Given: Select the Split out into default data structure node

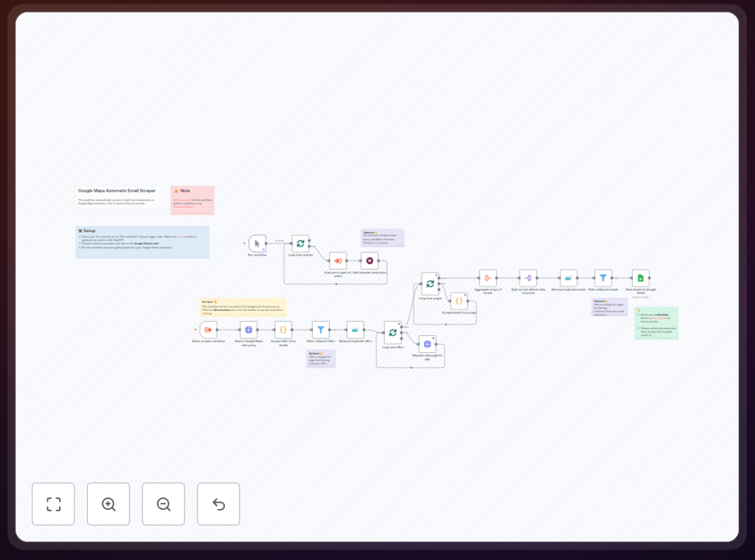Looking at the screenshot, I should [x=528, y=278].
